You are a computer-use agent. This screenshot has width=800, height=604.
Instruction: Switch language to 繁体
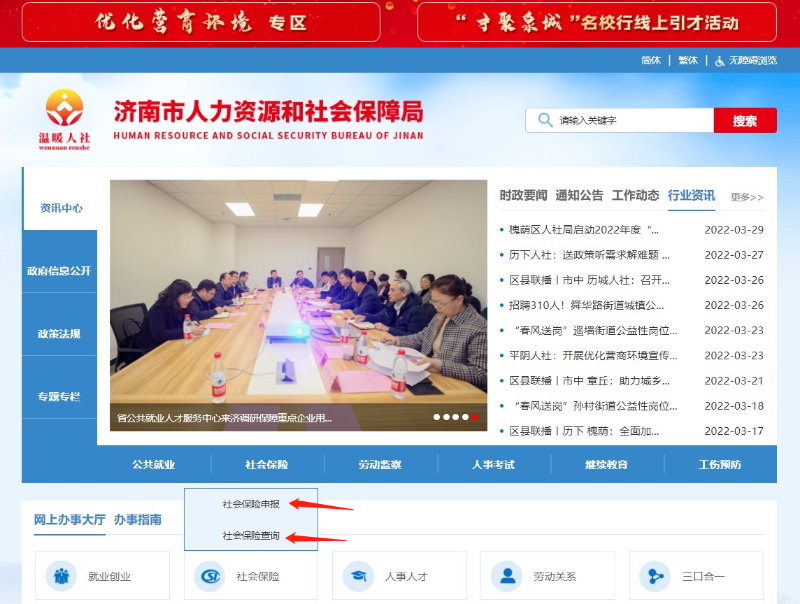click(688, 61)
